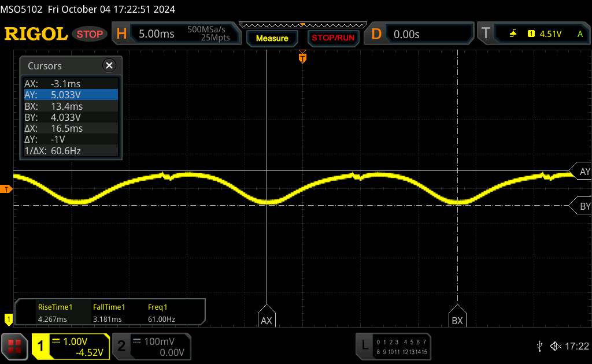Click the 17:22 clock display

pos(576,346)
